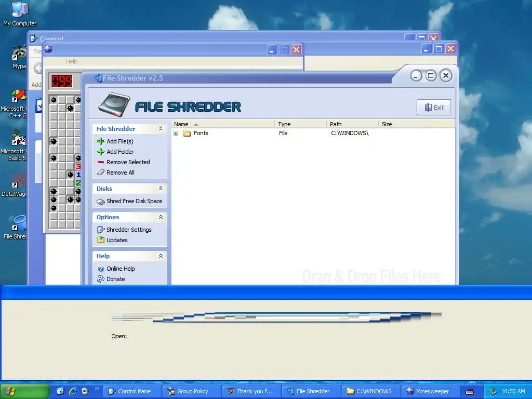Select the Fonts row in the file list
The height and width of the screenshot is (399, 532).
click(x=313, y=134)
